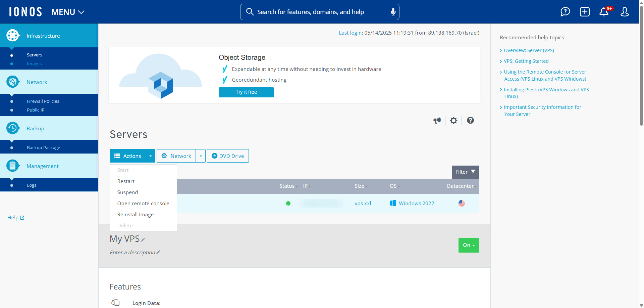The image size is (644, 308).
Task: Click the Filter button
Action: click(465, 172)
